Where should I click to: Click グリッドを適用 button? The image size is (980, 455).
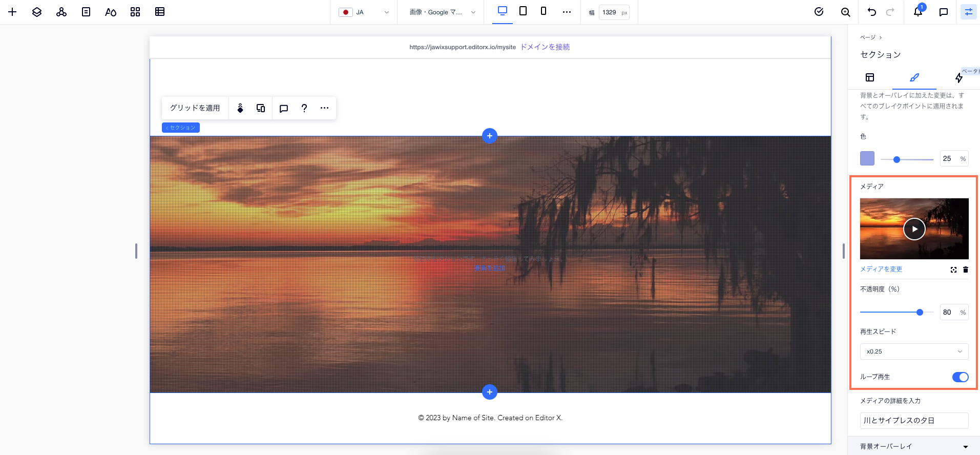(195, 108)
